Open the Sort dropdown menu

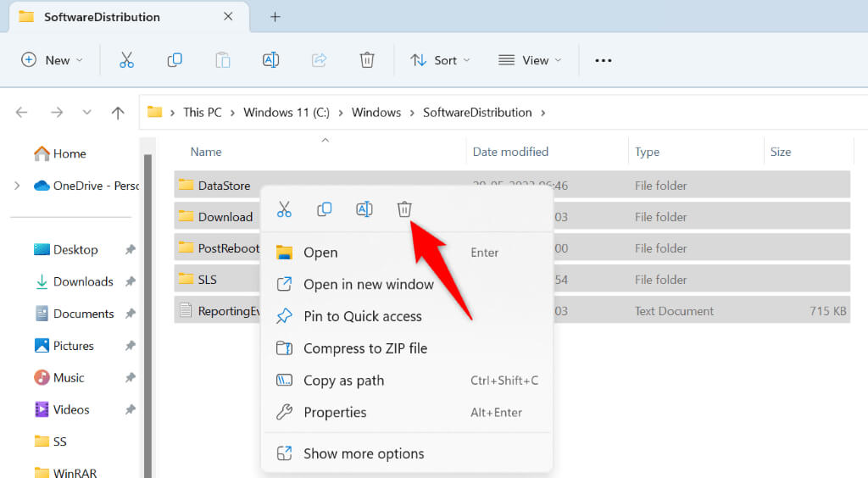pyautogui.click(x=440, y=60)
